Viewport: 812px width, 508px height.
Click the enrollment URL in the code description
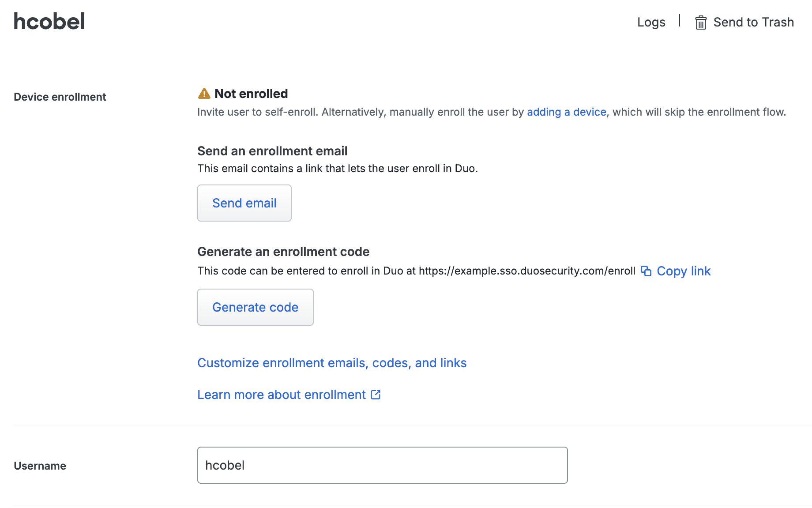(526, 271)
